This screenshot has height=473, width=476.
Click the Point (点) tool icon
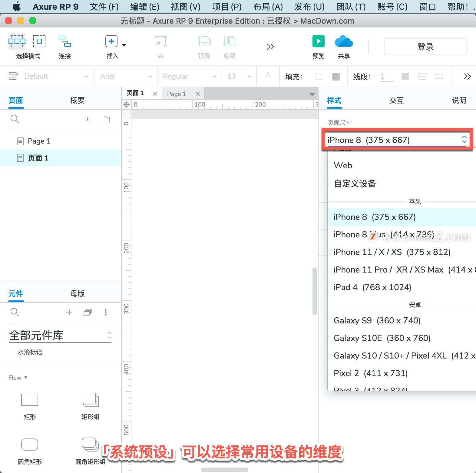pos(160,41)
